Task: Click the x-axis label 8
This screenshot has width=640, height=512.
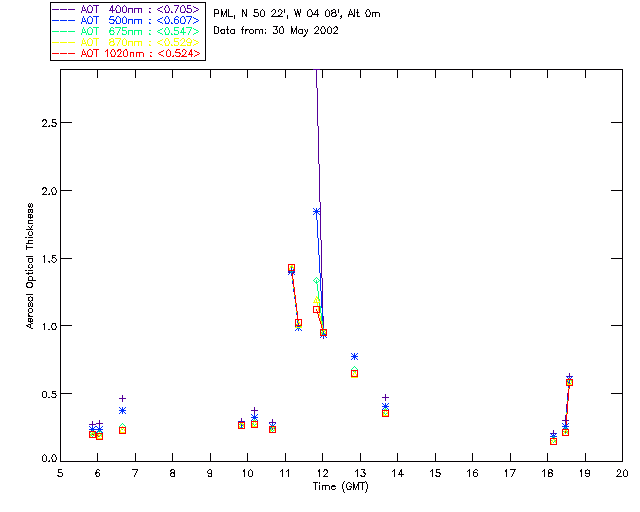Action: [173, 473]
